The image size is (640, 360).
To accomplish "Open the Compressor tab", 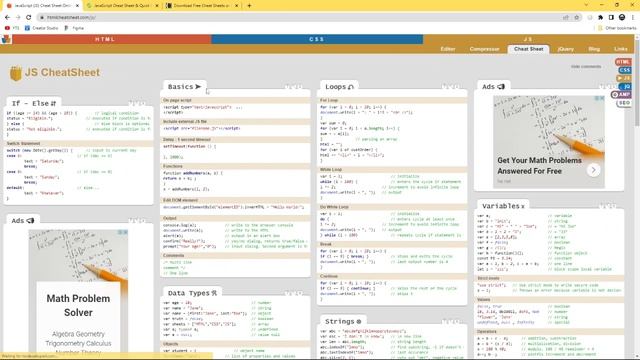I will (484, 49).
